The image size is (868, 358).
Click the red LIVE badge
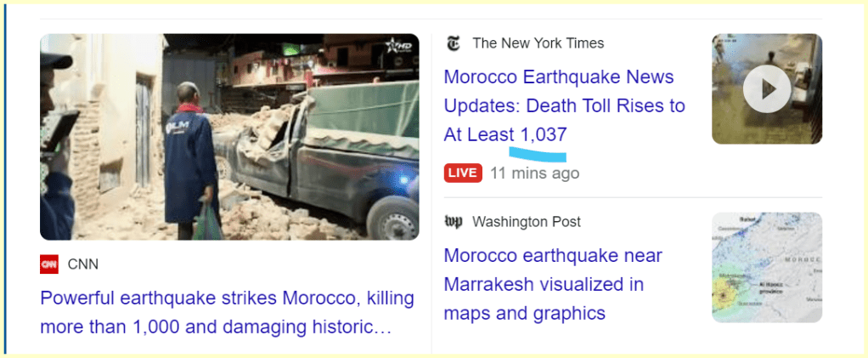(463, 173)
